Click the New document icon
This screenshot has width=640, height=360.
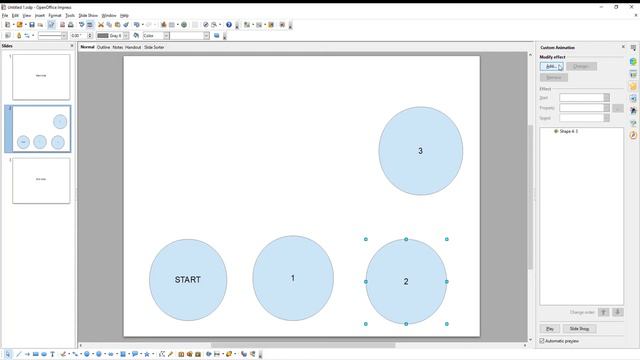click(x=7, y=25)
